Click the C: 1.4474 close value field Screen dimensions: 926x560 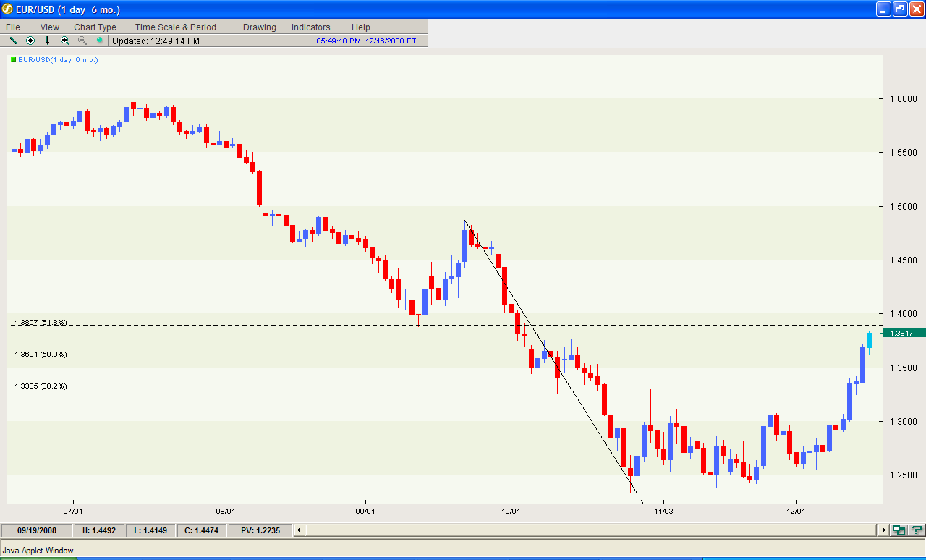(x=202, y=530)
